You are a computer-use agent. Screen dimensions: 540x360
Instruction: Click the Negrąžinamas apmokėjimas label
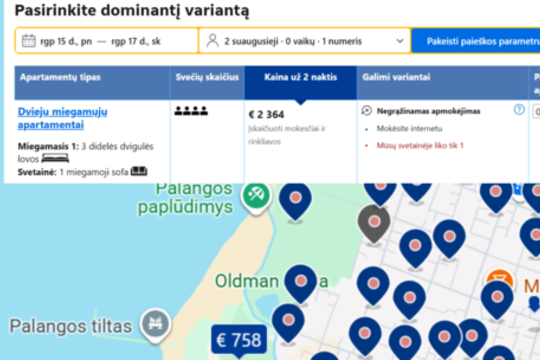428,111
